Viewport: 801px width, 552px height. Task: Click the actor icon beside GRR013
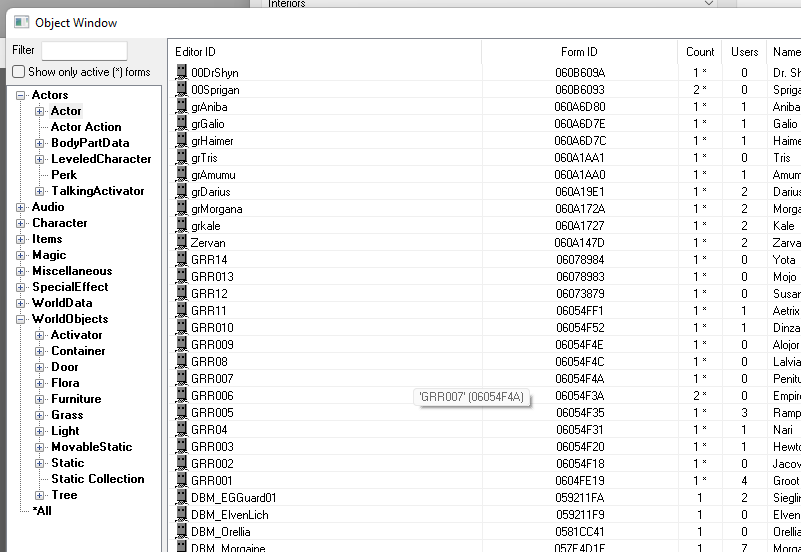[x=181, y=276]
